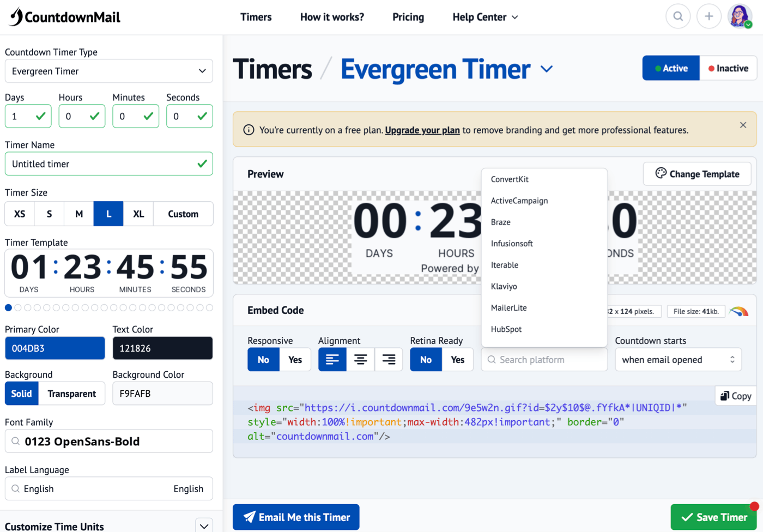Select Transparent background
Image resolution: width=763 pixels, height=532 pixels.
coord(72,394)
